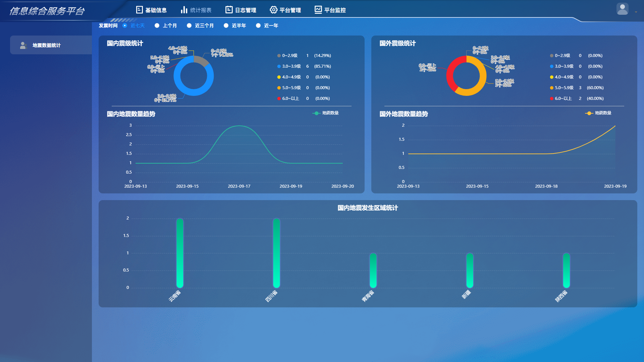Open the 日志管理 menu
This screenshot has height=362, width=644.
tap(245, 10)
